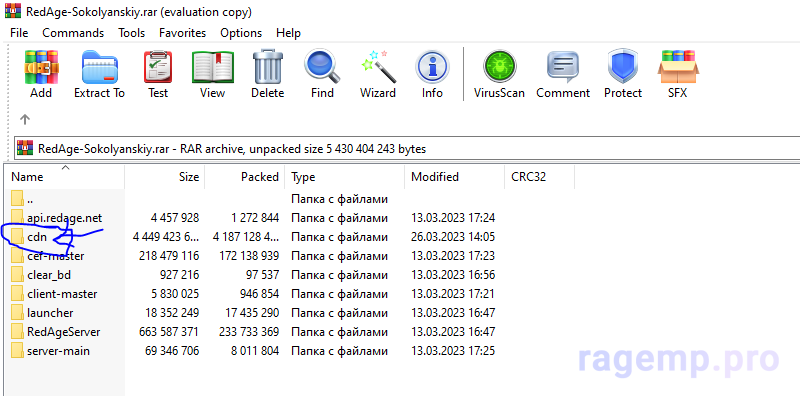Start VirusScan from the toolbar
This screenshot has width=800, height=396.
point(499,74)
